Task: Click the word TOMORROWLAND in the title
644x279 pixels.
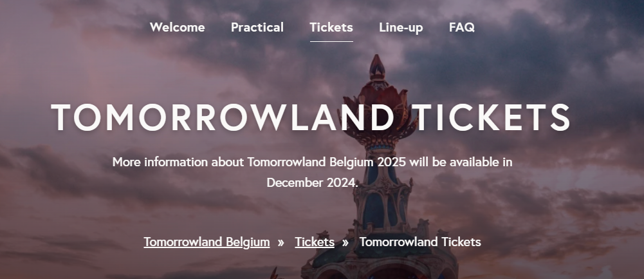Action: pos(222,117)
